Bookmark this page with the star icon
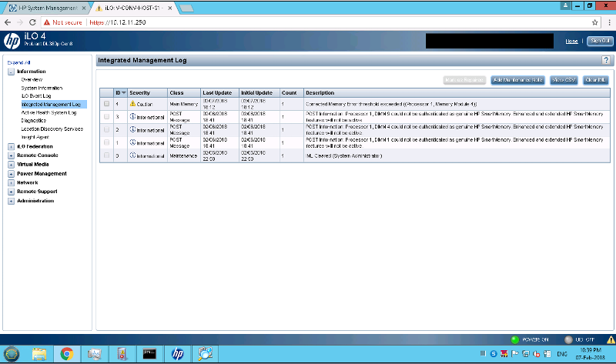This screenshot has height=364, width=616. 594,22
